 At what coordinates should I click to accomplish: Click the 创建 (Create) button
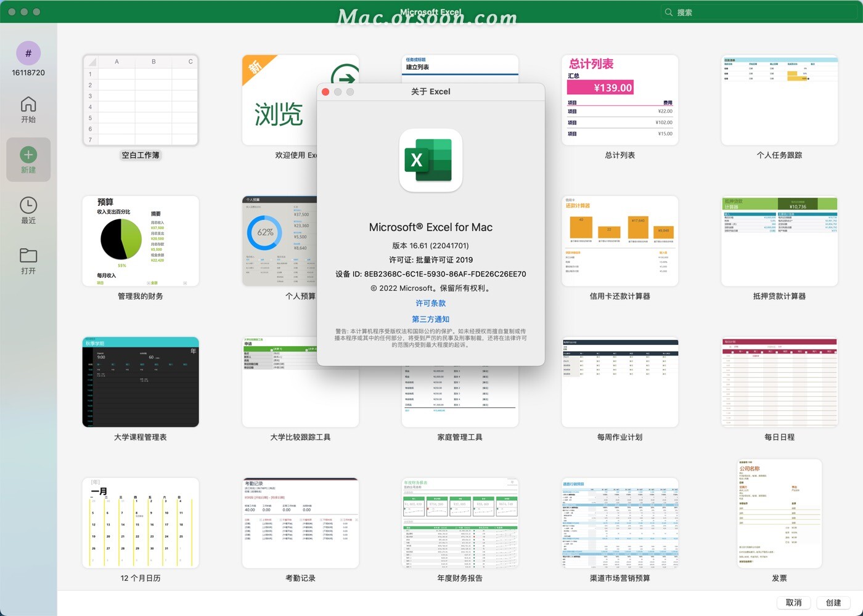point(833,602)
